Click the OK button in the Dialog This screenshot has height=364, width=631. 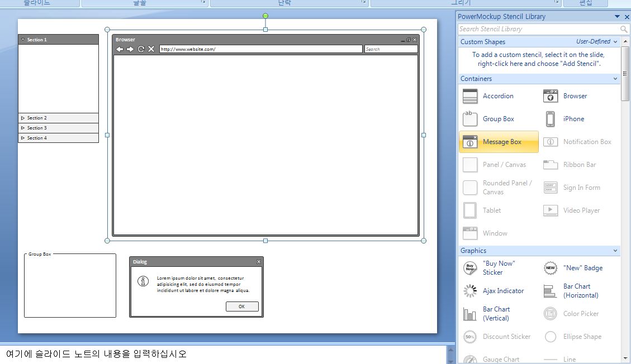coord(242,306)
